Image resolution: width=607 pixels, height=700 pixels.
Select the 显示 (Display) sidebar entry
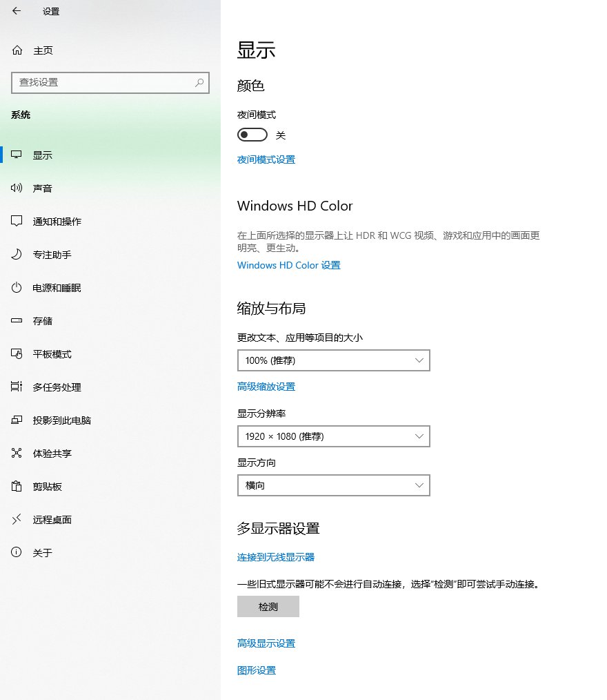43,155
